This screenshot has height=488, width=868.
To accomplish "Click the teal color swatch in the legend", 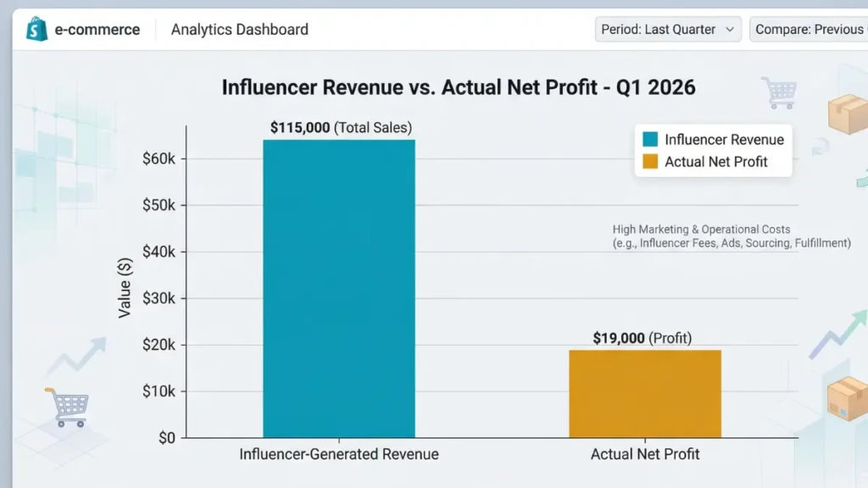I will point(651,139).
